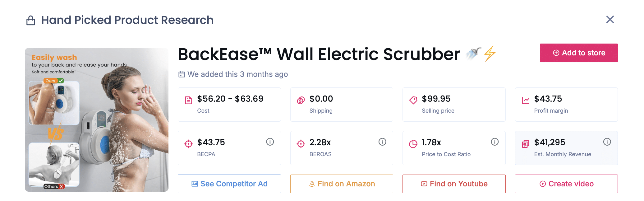
Task: Open the info tooltip on Est. Monthly Revenue
Action: coord(607,142)
